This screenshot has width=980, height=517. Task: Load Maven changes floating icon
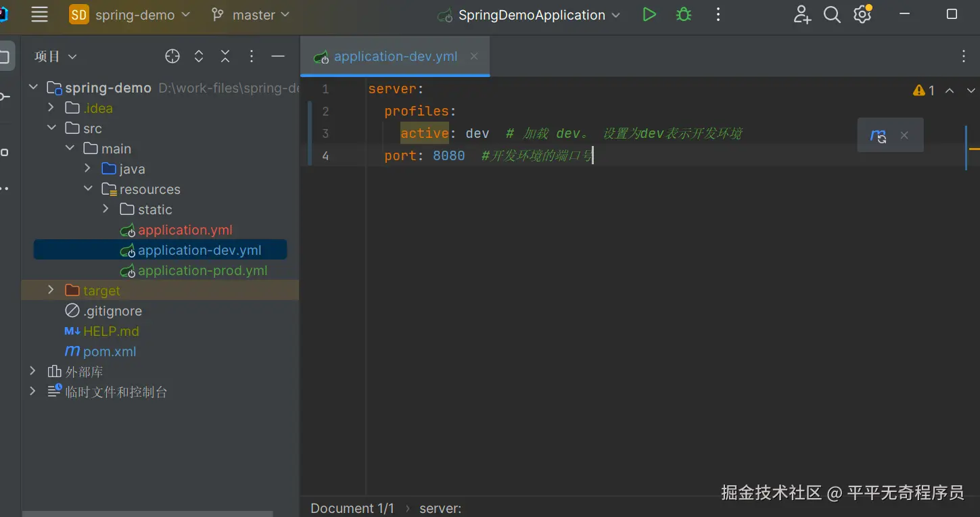[878, 135]
